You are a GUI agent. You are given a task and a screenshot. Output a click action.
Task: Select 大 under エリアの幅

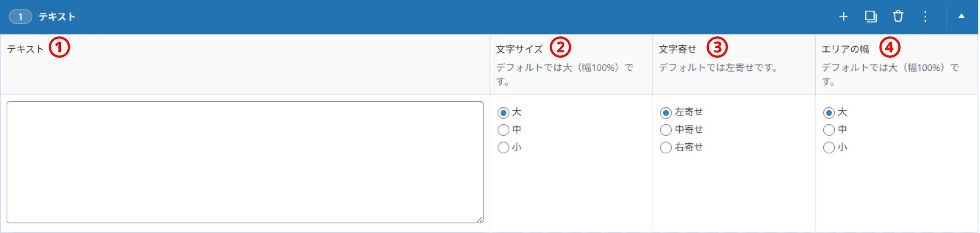(829, 112)
